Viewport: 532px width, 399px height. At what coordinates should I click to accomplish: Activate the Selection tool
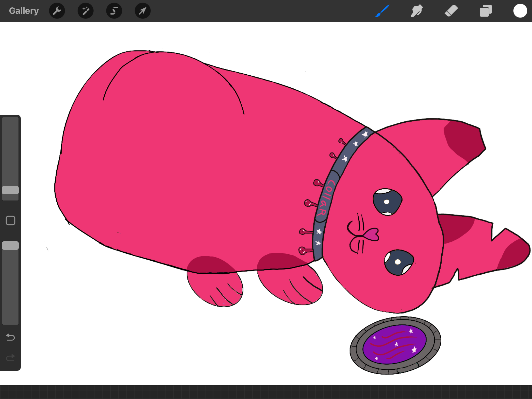(114, 11)
